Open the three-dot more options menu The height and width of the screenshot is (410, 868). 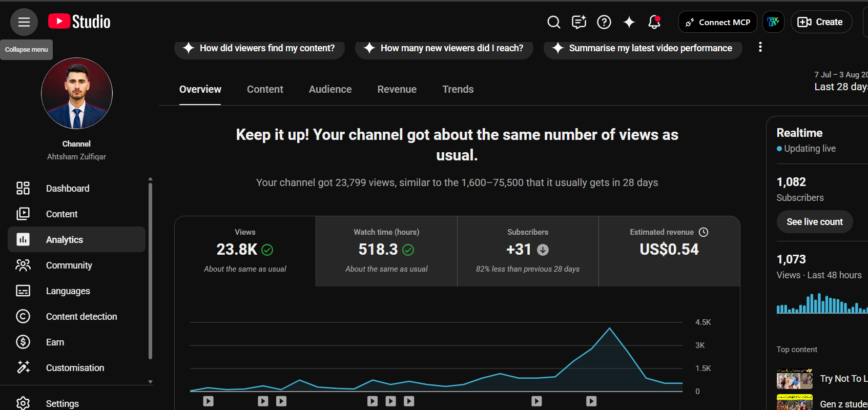(760, 47)
